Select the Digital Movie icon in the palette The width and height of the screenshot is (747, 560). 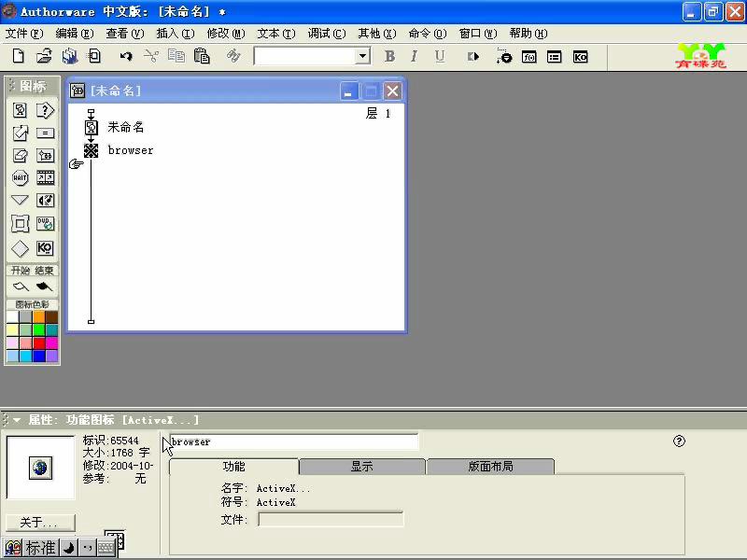click(x=45, y=177)
